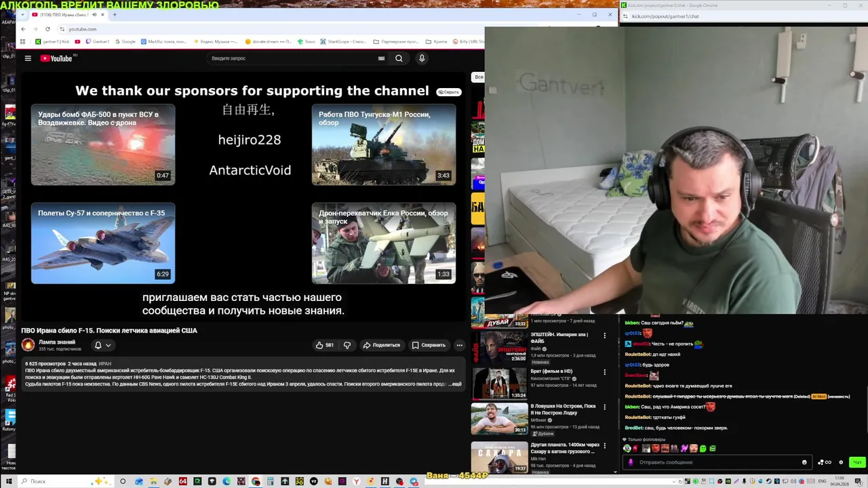This screenshot has width=868, height=488.
Task: Start voice search with the microphone icon
Action: pos(422,58)
